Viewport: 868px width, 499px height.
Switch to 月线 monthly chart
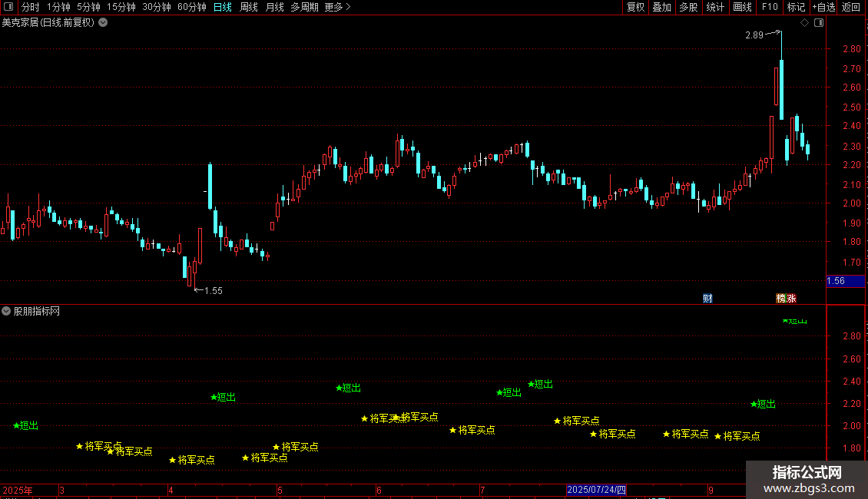click(x=274, y=7)
